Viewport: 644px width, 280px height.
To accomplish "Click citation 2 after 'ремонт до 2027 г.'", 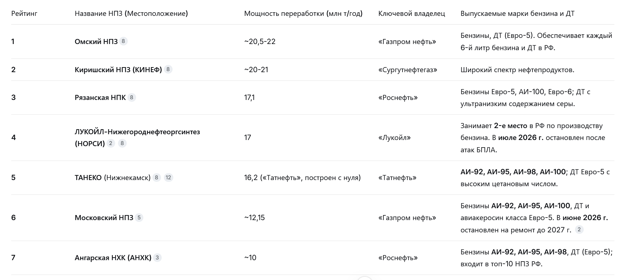I will coord(579,229).
